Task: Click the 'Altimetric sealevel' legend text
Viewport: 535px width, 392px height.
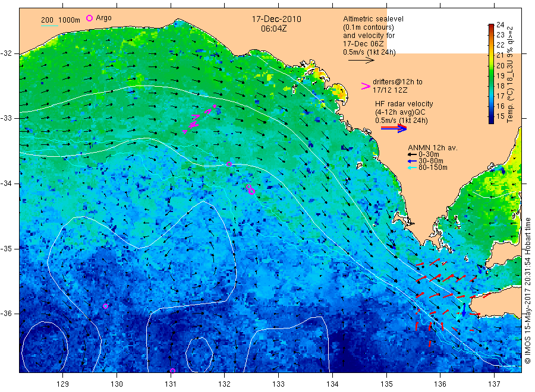Action: (373, 19)
